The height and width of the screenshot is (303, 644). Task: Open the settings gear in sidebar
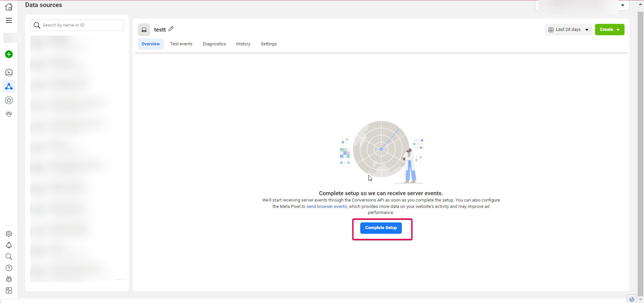click(9, 234)
